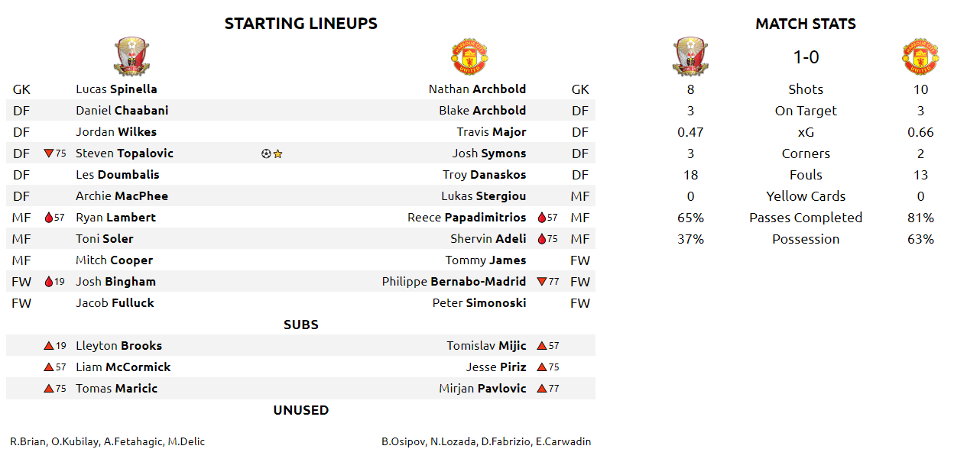This screenshot has width=980, height=462.
Task: Click the UNUSED section heading
Action: tap(300, 410)
